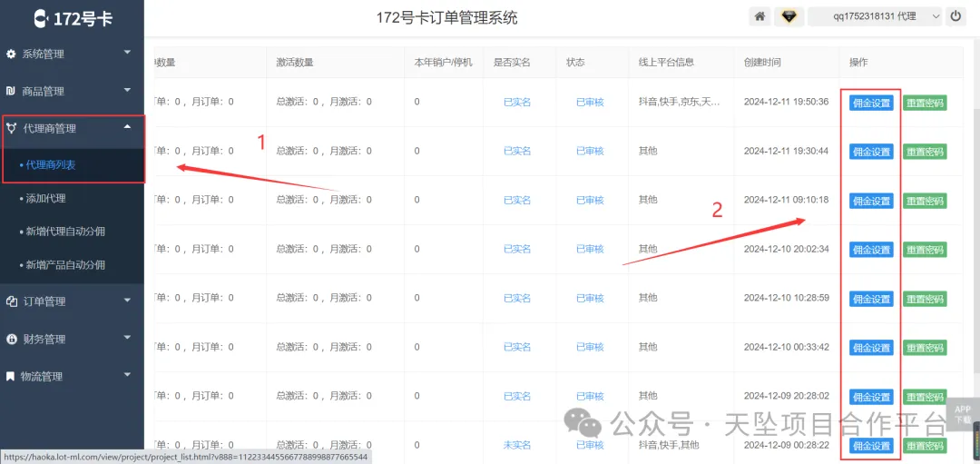Click the 系统管理 gear icon
This screenshot has height=464, width=980.
[11, 54]
